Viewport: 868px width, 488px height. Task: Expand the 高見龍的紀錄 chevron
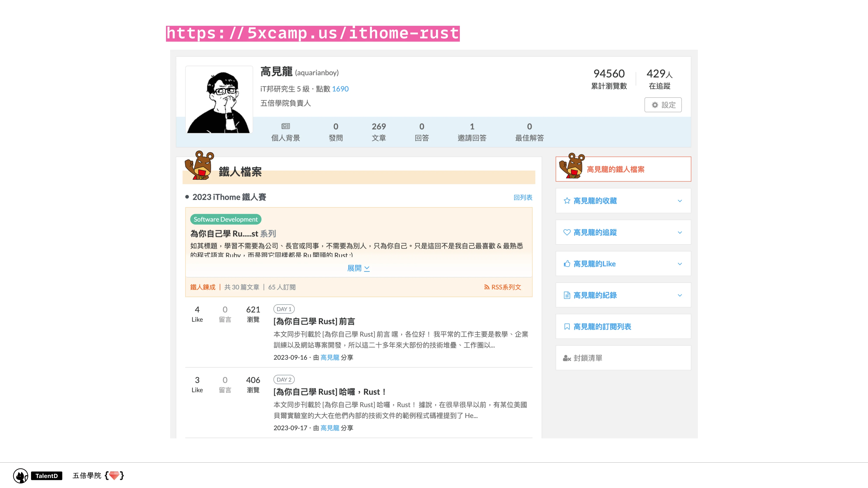pos(680,295)
